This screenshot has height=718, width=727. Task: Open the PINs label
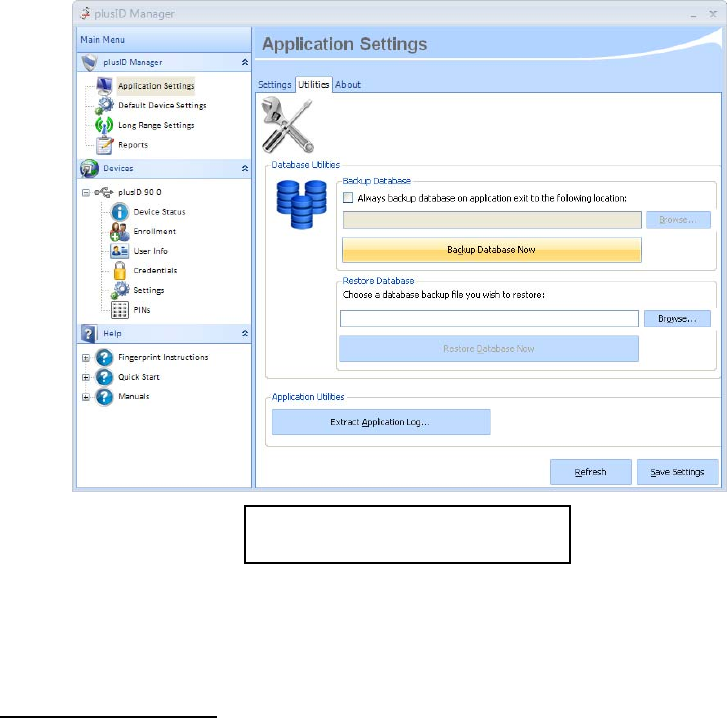[x=141, y=310]
